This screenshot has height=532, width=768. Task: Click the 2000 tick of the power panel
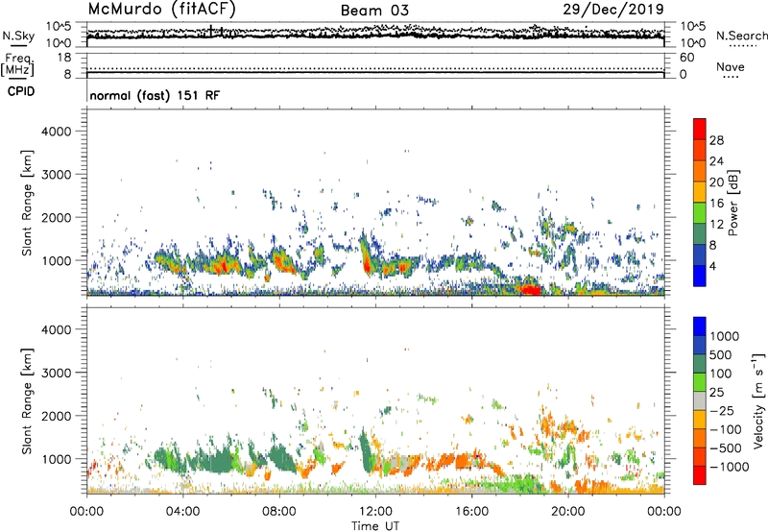pyautogui.click(x=56, y=217)
